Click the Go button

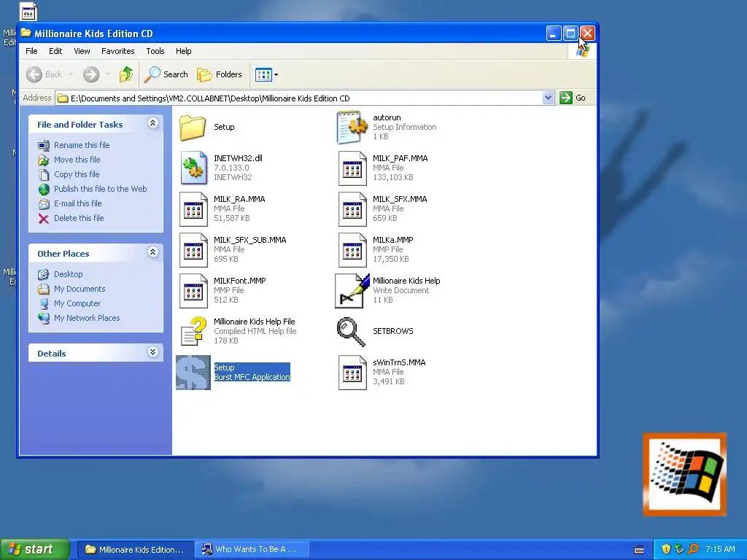click(x=573, y=98)
